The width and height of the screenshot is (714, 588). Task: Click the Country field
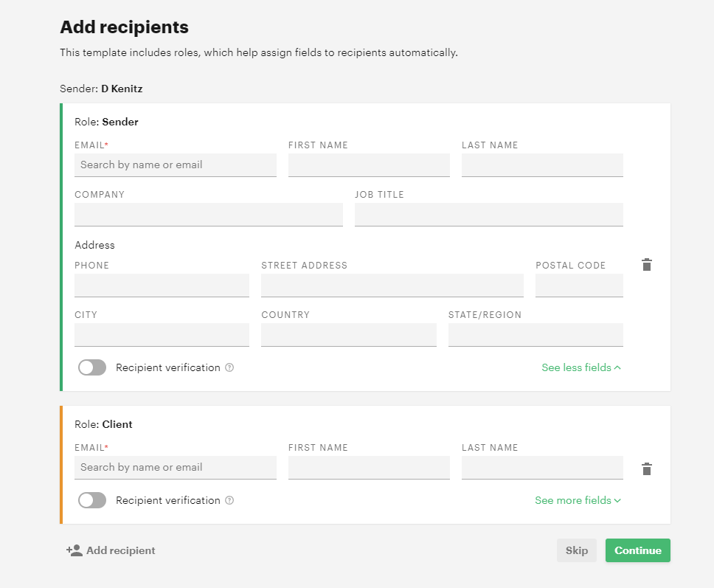tap(348, 334)
